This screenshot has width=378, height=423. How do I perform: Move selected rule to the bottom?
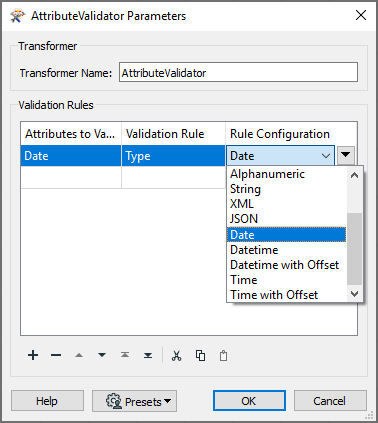tap(148, 355)
